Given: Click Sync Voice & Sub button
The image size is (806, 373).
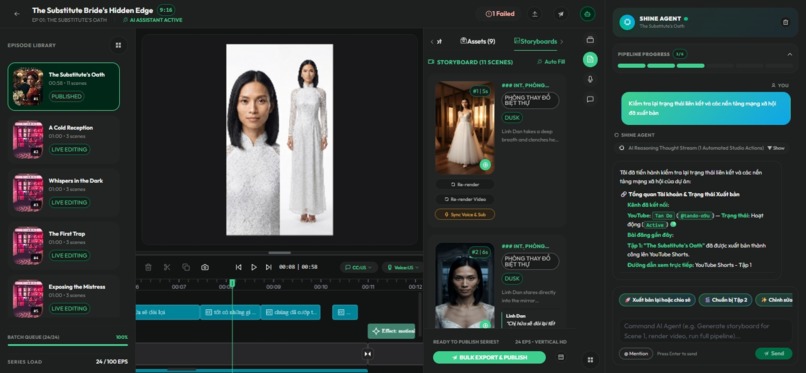Looking at the screenshot, I should pos(465,214).
